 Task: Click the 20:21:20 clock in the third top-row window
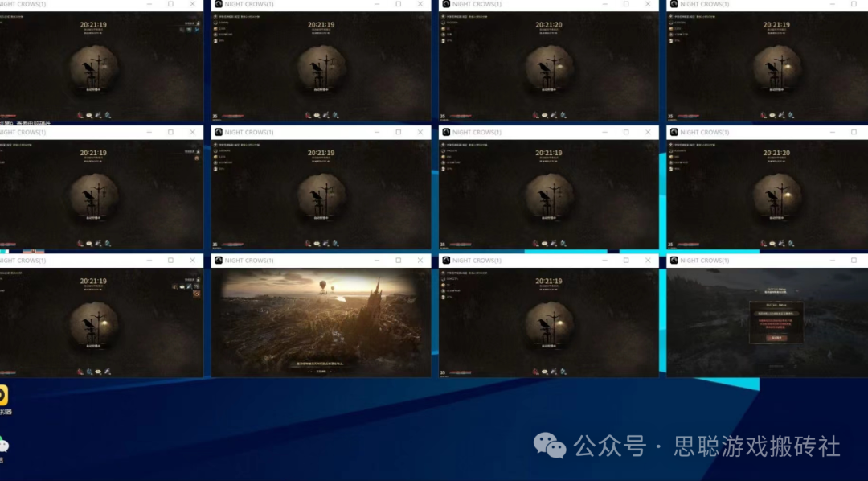[548, 25]
